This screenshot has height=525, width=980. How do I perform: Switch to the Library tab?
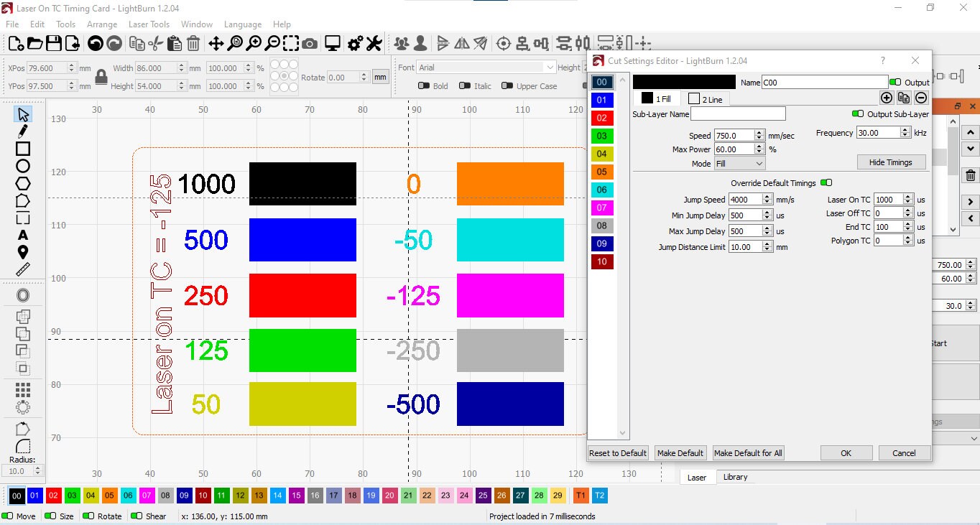(735, 477)
